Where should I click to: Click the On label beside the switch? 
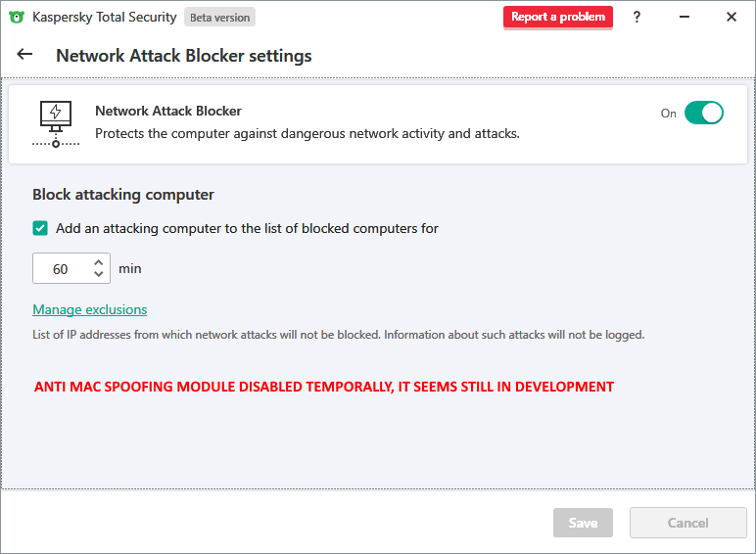[669, 114]
